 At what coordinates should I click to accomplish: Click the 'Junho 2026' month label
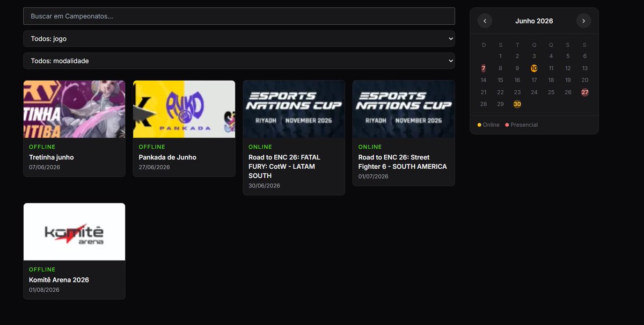[x=534, y=21]
